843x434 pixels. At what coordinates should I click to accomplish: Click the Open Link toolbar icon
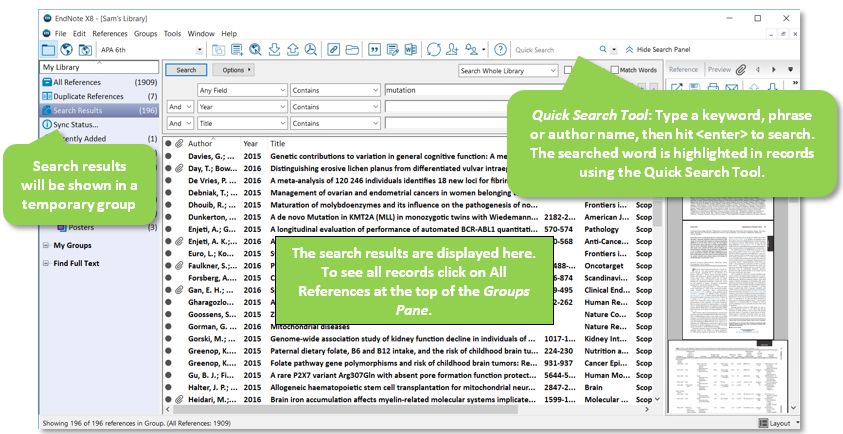pos(334,50)
